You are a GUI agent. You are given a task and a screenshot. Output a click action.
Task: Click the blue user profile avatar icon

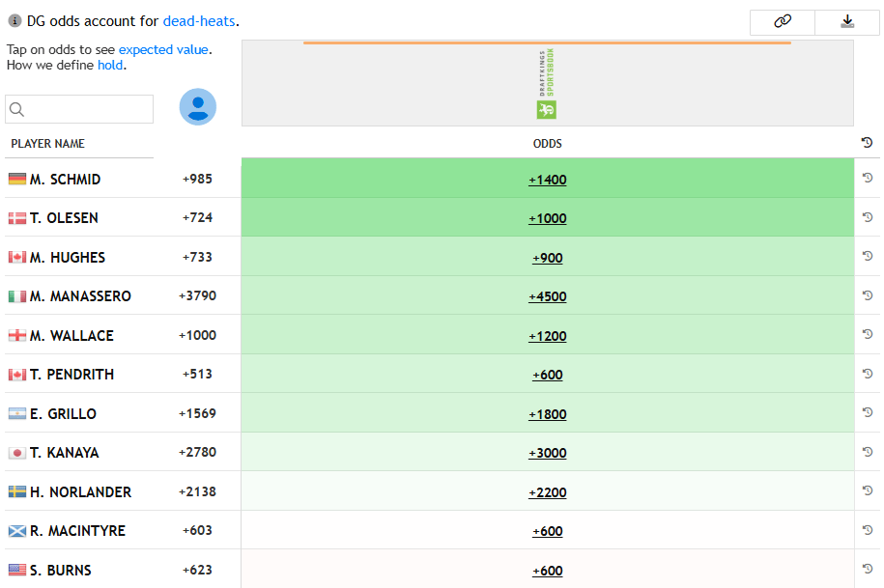[x=198, y=107]
